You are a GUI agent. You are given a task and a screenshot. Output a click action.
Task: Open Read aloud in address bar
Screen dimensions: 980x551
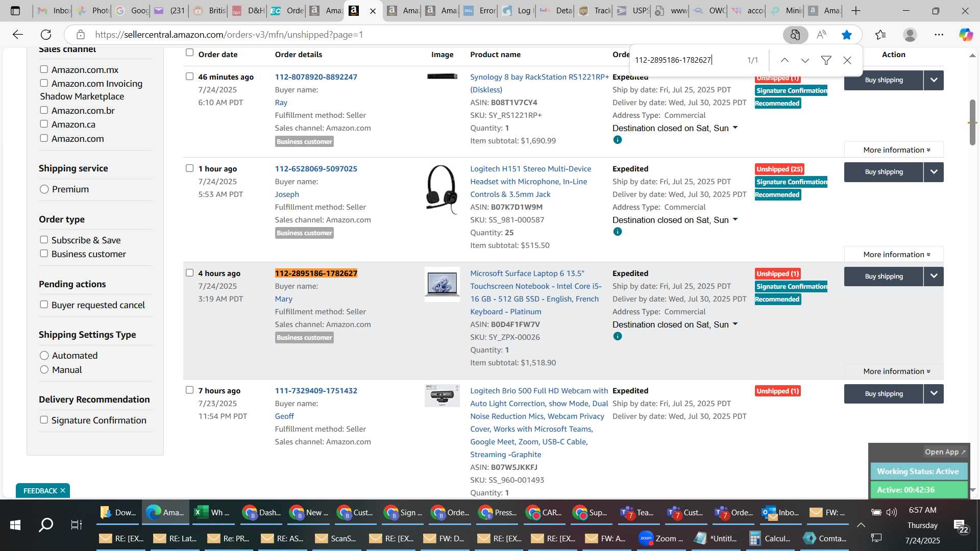click(x=821, y=35)
